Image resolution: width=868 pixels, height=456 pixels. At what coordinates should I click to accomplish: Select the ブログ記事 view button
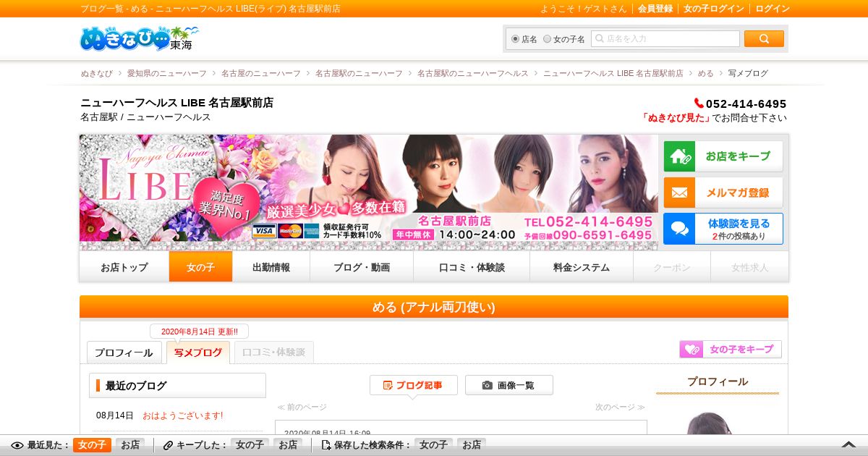coord(413,385)
